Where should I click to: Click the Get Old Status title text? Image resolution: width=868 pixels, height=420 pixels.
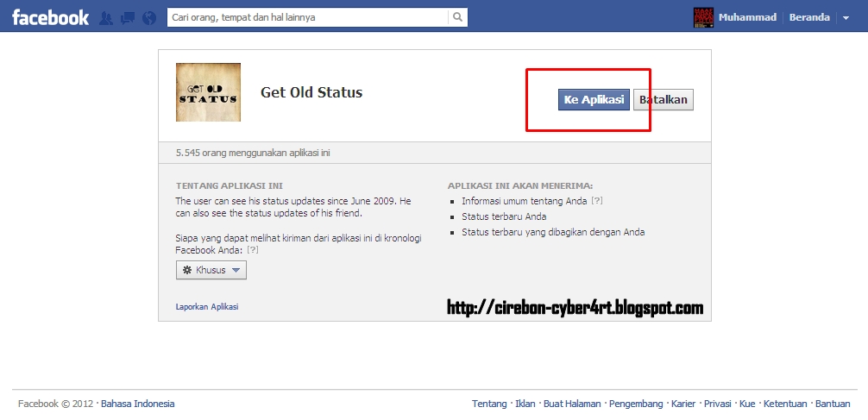(x=311, y=92)
